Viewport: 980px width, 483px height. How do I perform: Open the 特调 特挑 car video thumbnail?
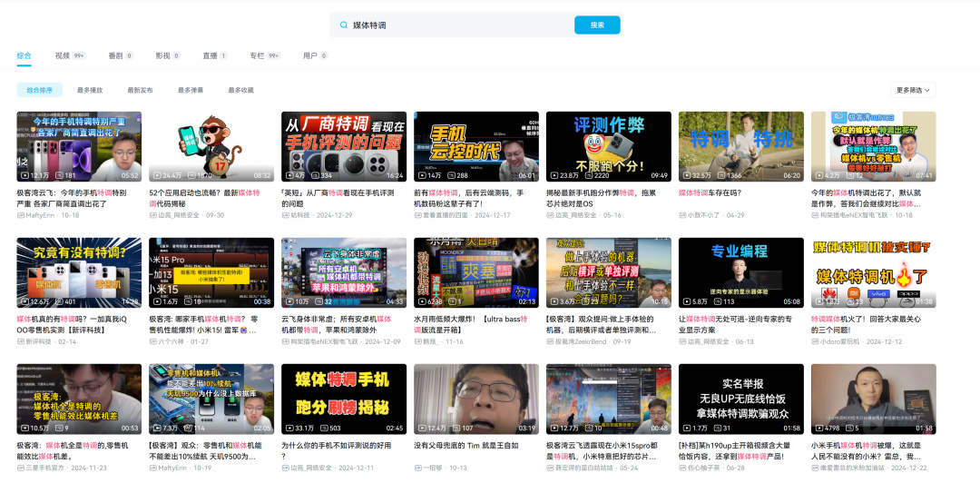[x=741, y=146]
